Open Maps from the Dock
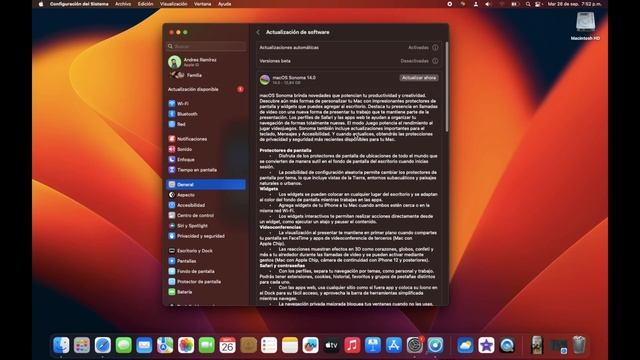The image size is (640, 360). pyautogui.click(x=165, y=345)
